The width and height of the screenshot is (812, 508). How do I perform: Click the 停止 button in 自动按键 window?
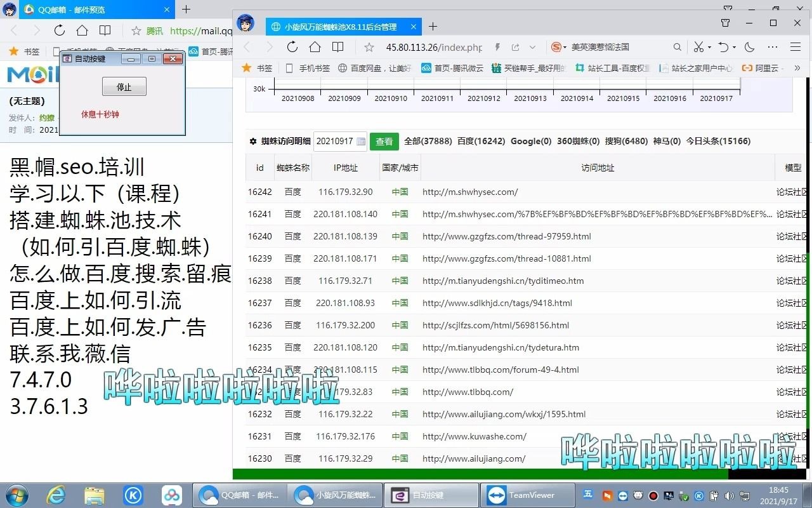coord(124,87)
